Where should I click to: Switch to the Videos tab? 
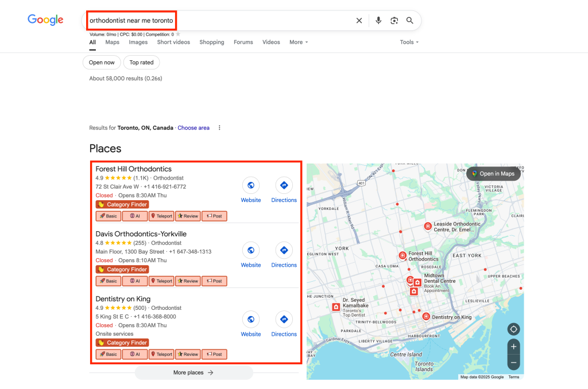tap(271, 42)
